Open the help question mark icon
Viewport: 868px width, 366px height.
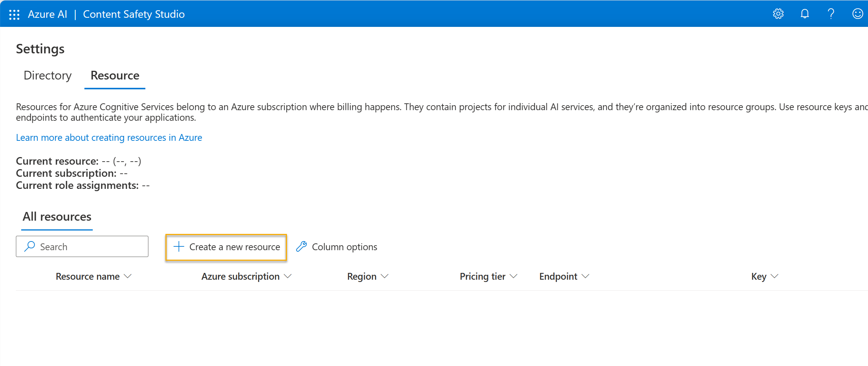click(831, 14)
